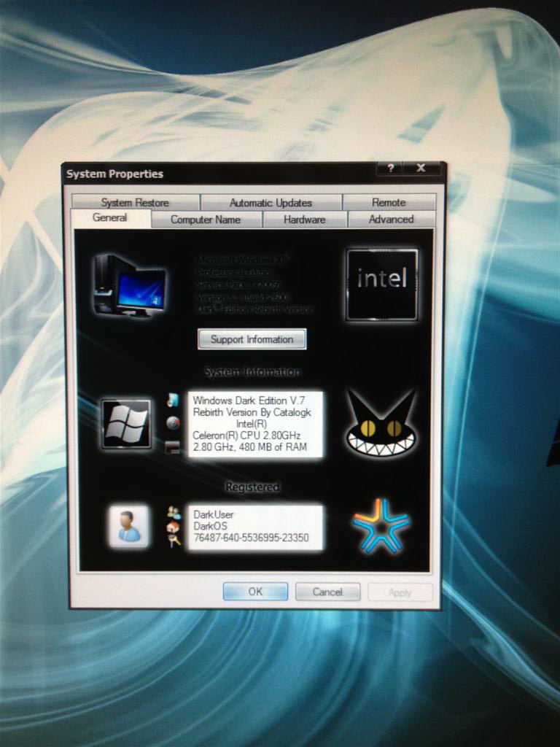This screenshot has width=560, height=747.
Task: Click the key icon beside product ID
Action: click(x=174, y=541)
